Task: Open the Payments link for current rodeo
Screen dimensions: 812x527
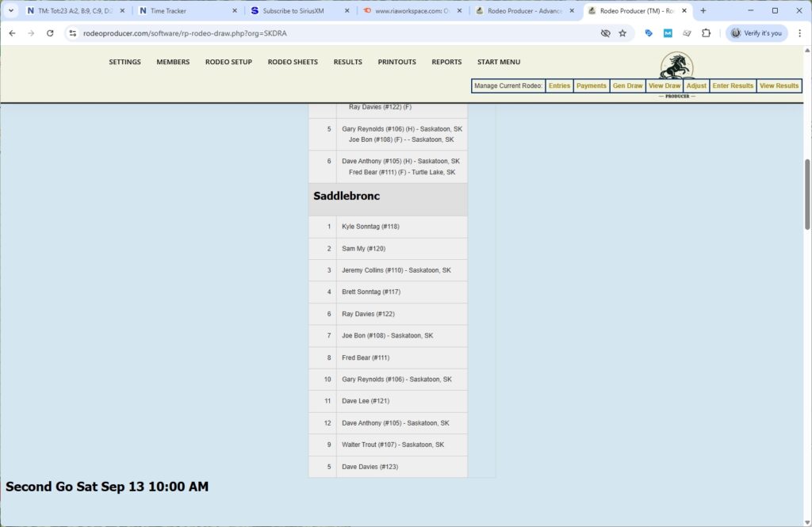Action: click(591, 86)
